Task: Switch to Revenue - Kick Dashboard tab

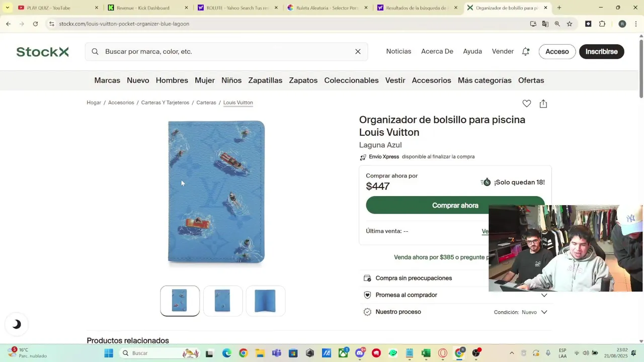Action: click(147, 8)
